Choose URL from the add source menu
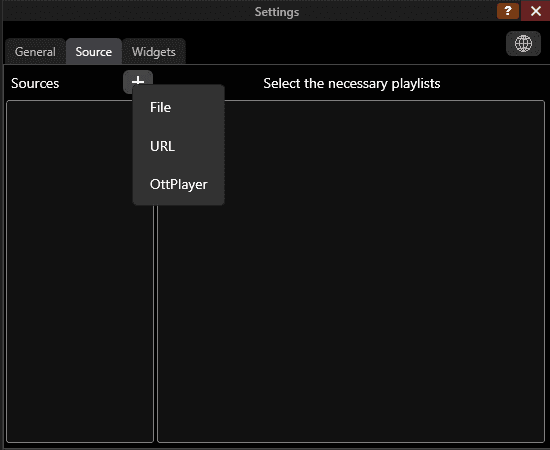 [179, 146]
